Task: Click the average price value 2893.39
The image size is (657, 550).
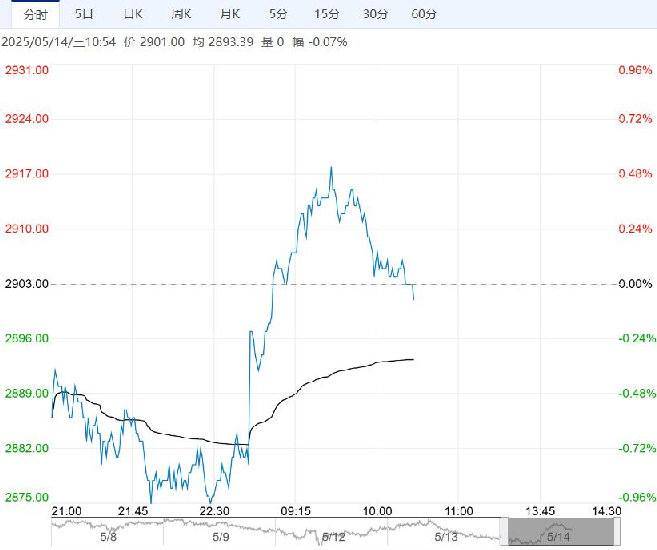Action: tap(231, 42)
